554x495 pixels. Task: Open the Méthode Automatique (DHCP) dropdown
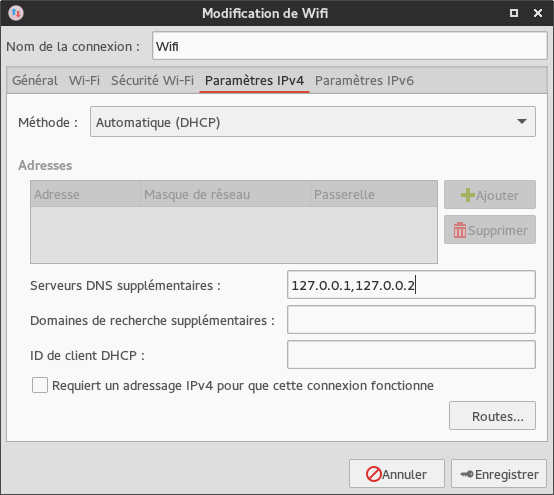(x=313, y=122)
